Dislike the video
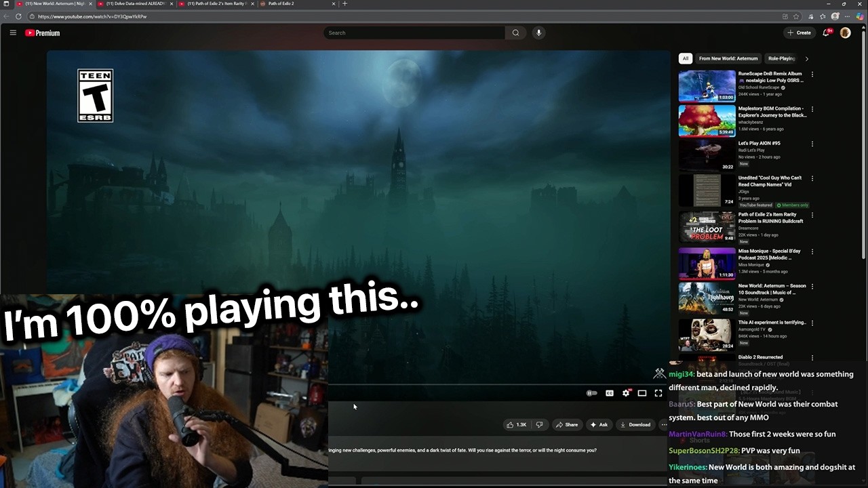This screenshot has height=488, width=868. (539, 424)
